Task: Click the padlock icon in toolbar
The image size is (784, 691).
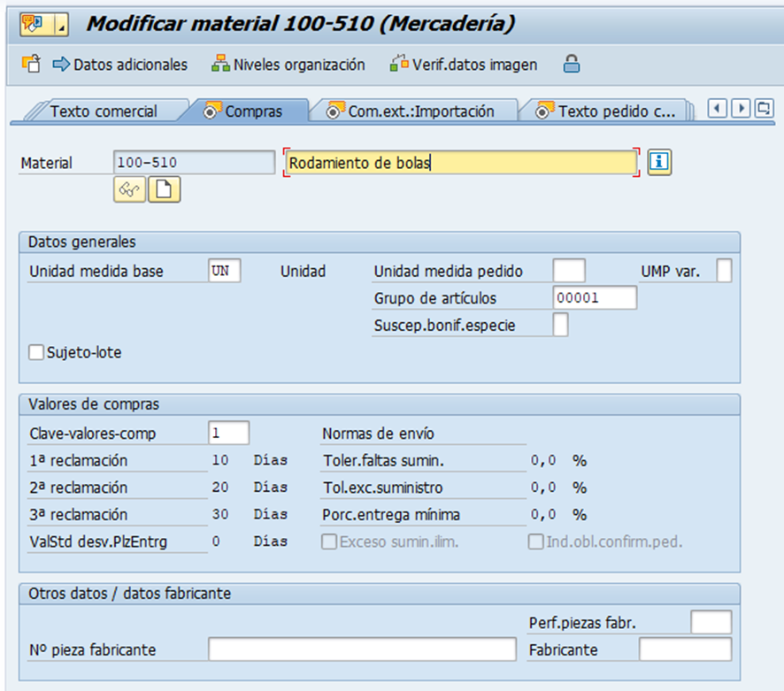Action: (571, 64)
